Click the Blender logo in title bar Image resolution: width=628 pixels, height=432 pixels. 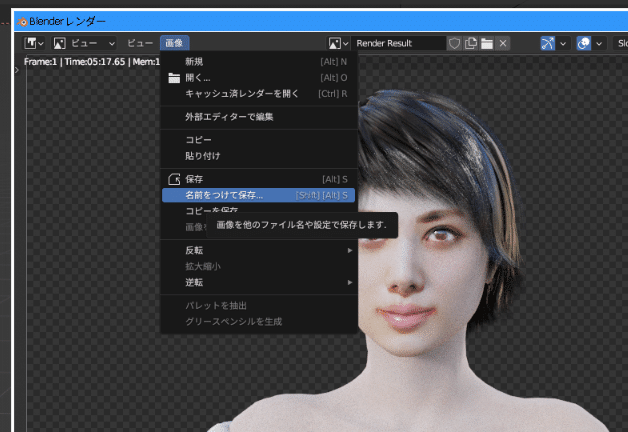tap(22, 22)
